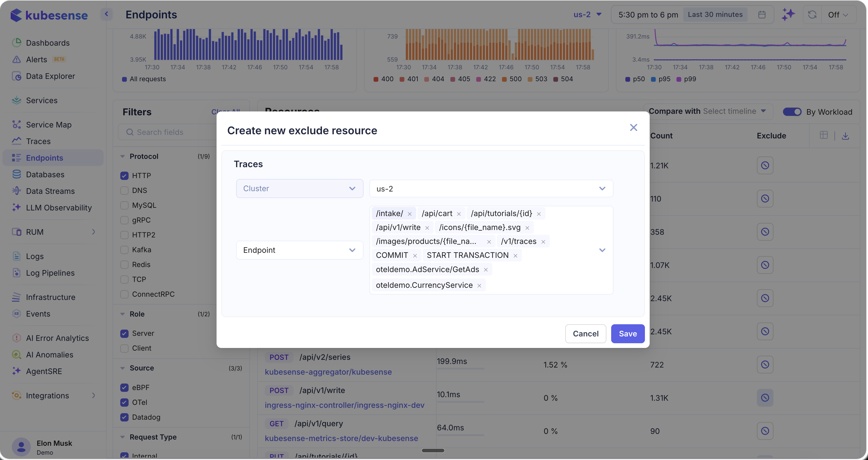868x460 pixels.
Task: Open the Cluster type dropdown
Action: [300, 189]
